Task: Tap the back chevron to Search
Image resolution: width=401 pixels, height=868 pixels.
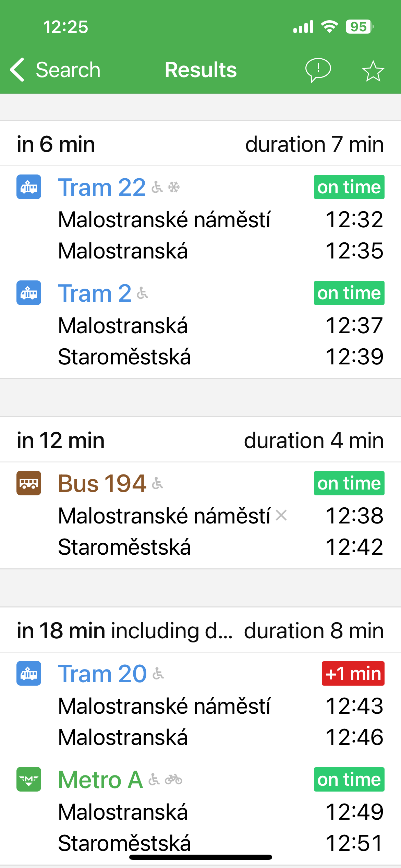Action: coord(18,70)
